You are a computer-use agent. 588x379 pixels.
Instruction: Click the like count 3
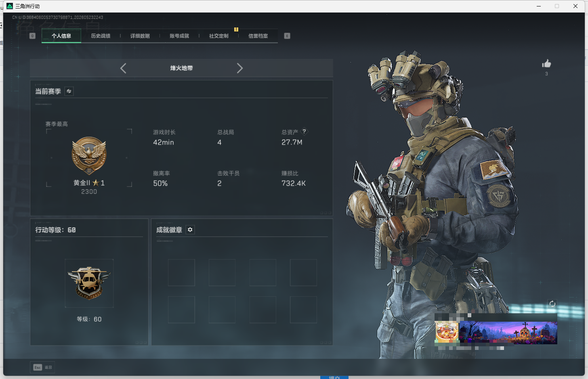click(x=546, y=74)
